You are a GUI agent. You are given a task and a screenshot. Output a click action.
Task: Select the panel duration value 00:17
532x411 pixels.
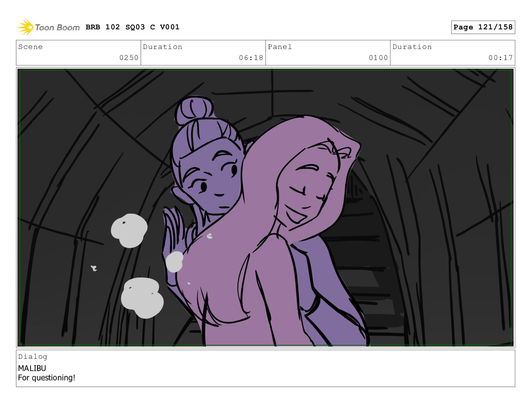[x=500, y=58]
